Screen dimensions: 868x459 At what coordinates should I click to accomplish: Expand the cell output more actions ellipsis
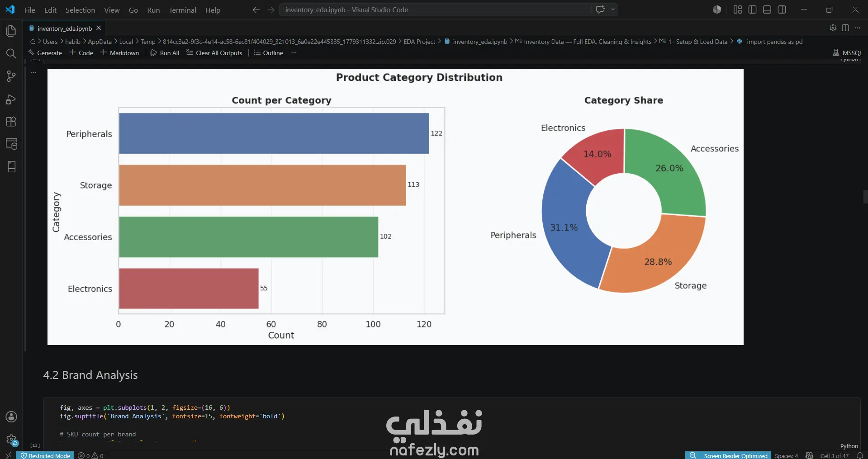[x=33, y=72]
